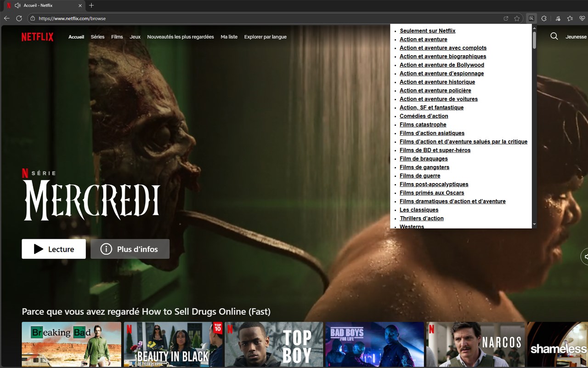Select Comédies d'action category

click(x=424, y=116)
